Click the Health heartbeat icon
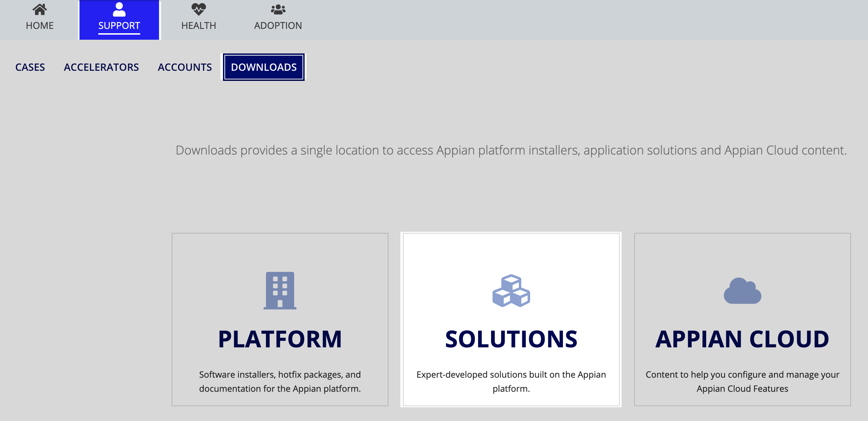 coord(199,9)
